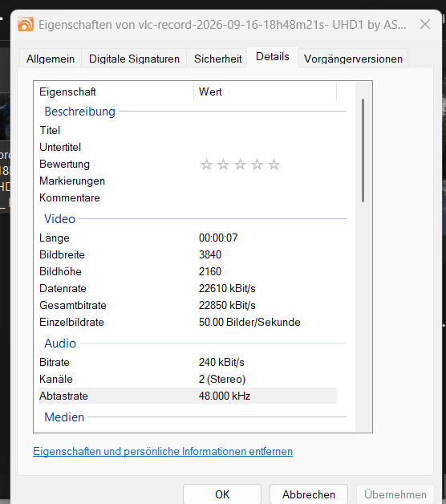The width and height of the screenshot is (446, 504).
Task: Click the 2 (Stereo) value
Action: 221,379
